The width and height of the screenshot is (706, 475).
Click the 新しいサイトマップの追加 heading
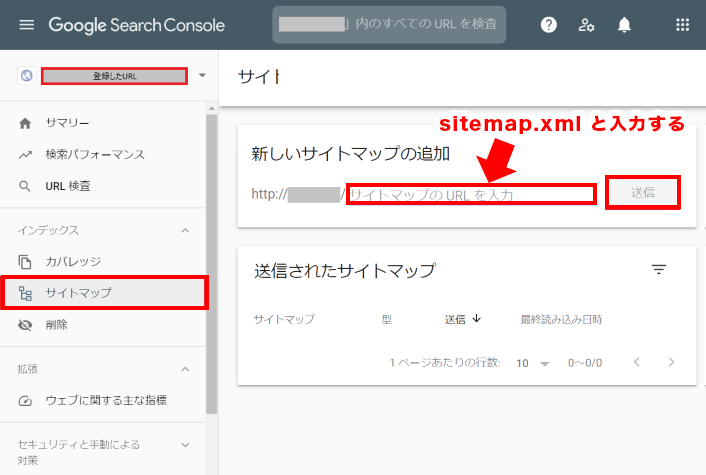pos(350,154)
